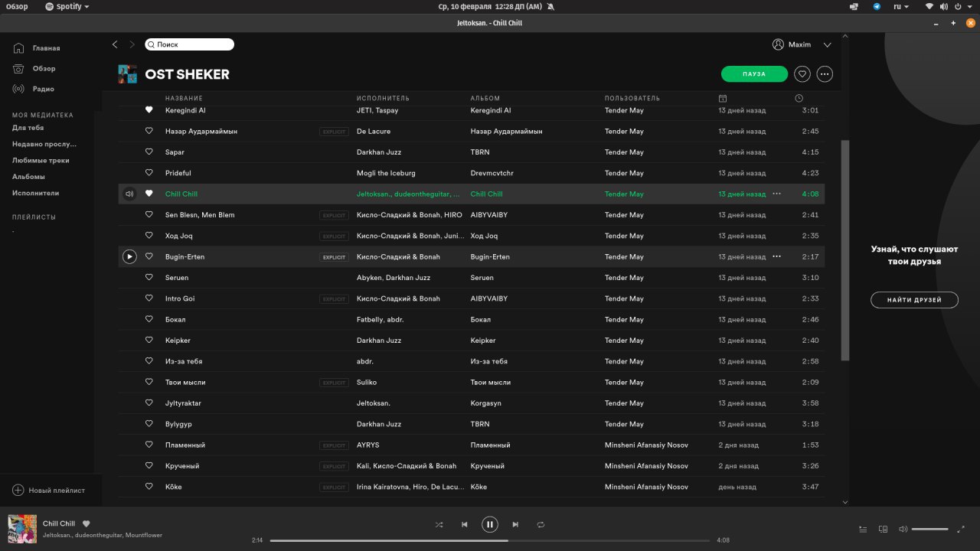Image resolution: width=980 pixels, height=551 pixels.
Task: Go forward with the right arrow
Action: click(132, 44)
